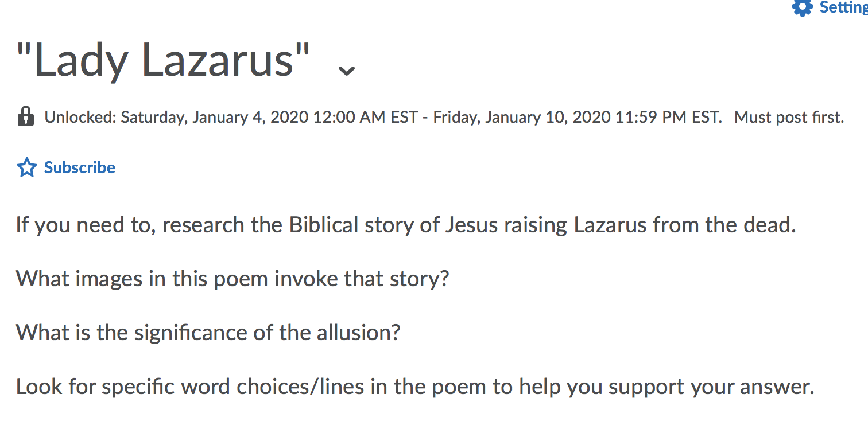The height and width of the screenshot is (437, 868).
Task: Toggle the Subscribe star icon
Action: click(26, 168)
